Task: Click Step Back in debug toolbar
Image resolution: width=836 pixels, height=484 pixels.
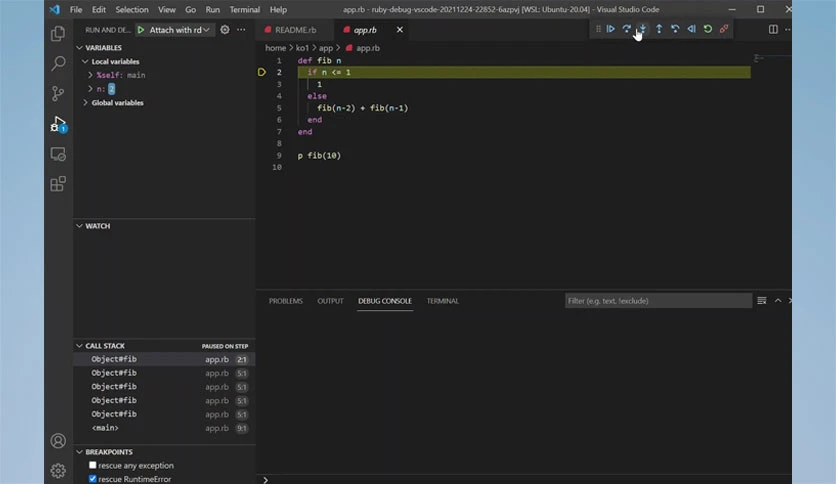Action: coord(675,29)
